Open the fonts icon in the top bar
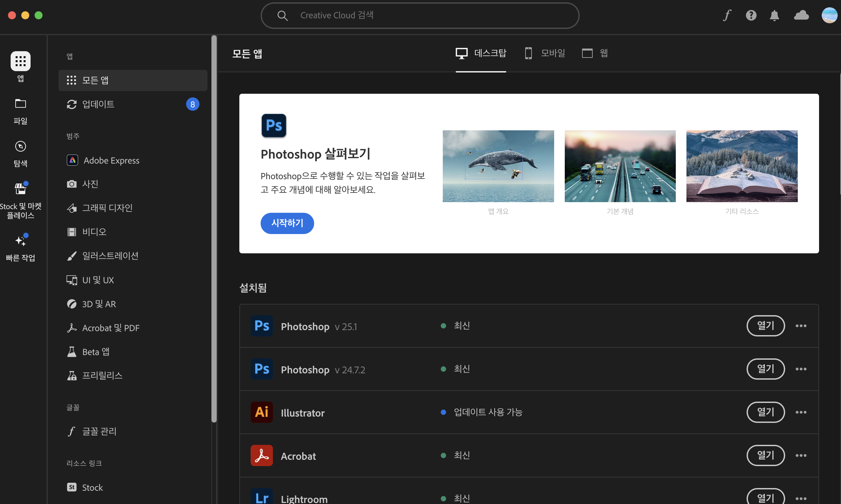 [727, 15]
